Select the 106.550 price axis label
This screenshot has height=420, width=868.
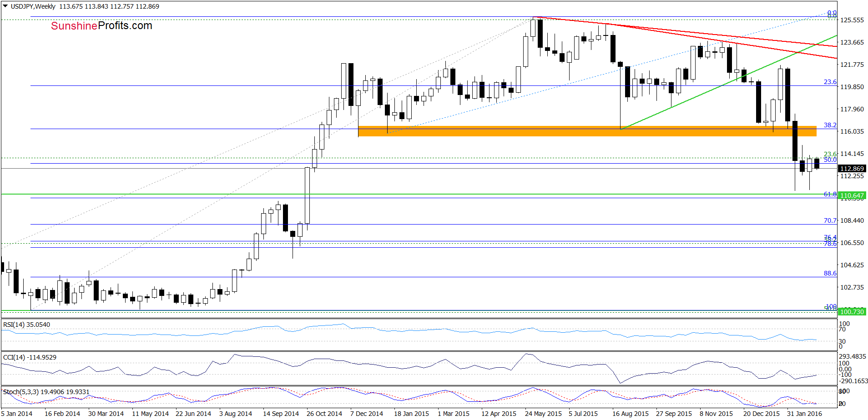[852, 243]
